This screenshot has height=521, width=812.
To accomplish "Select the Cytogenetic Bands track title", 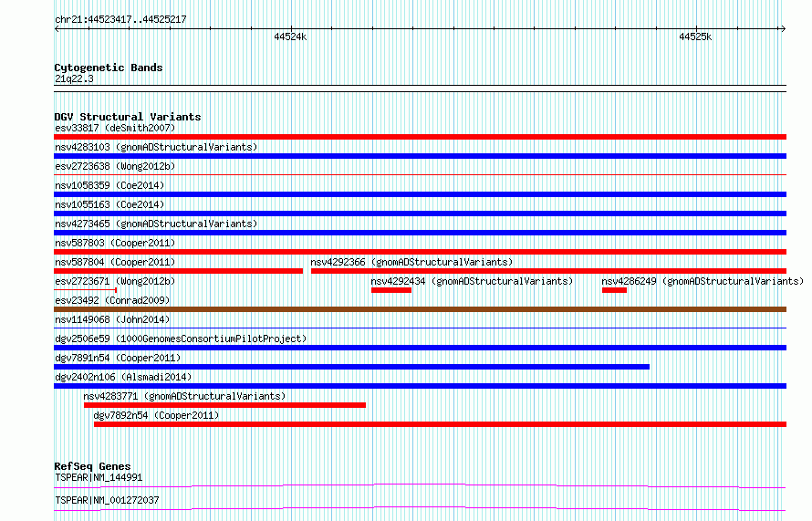I will click(x=109, y=68).
